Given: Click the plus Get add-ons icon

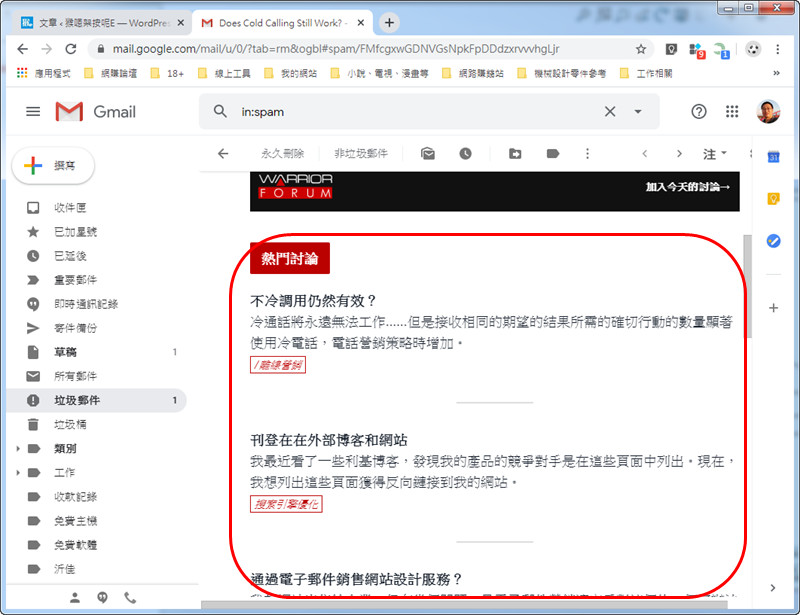Looking at the screenshot, I should 773,308.
